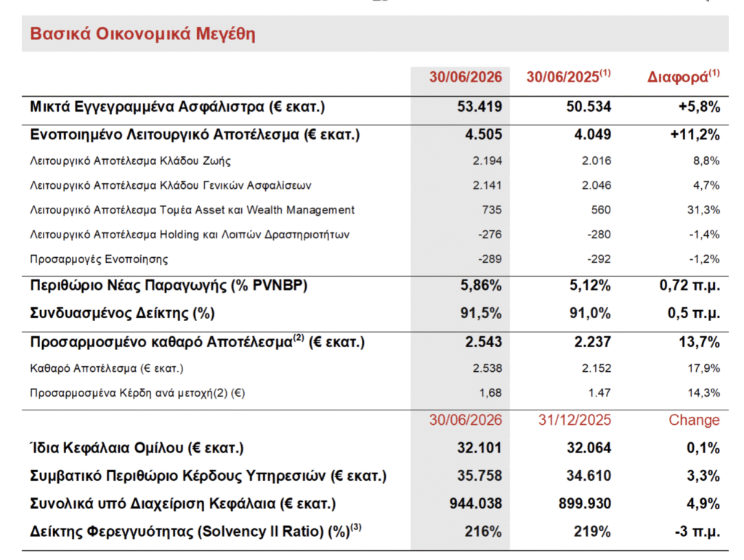Select the change value '8,8%'

706,161
